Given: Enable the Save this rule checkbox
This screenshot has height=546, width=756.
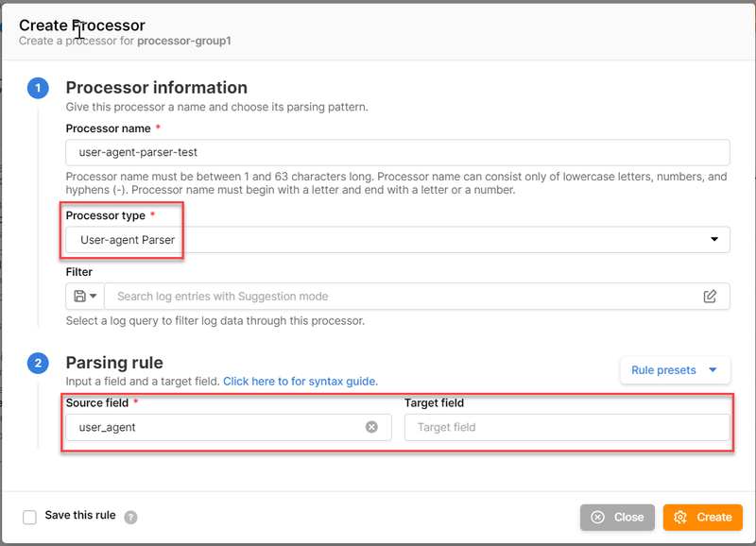Looking at the screenshot, I should pyautogui.click(x=30, y=517).
